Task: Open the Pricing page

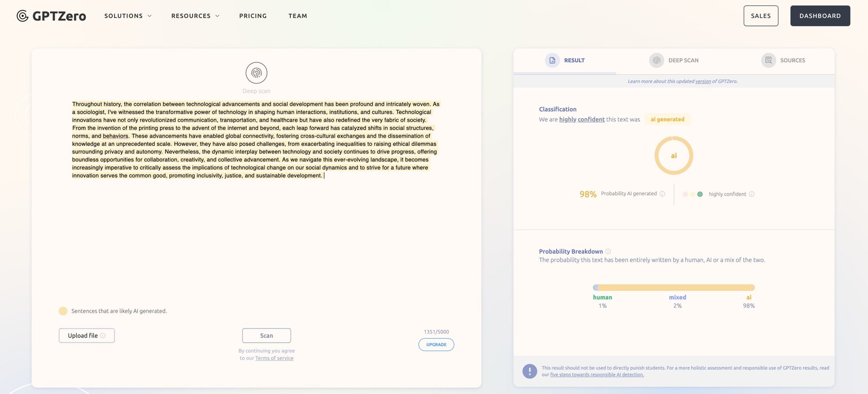Action: pos(253,16)
